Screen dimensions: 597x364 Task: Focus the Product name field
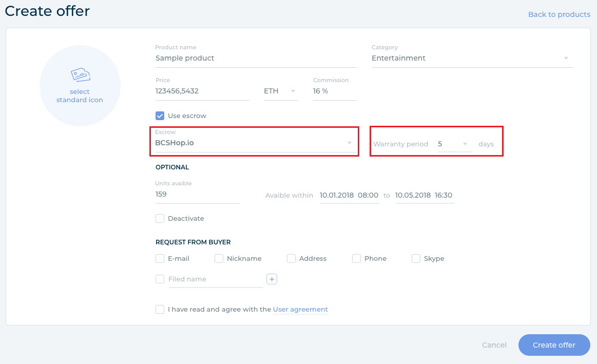tap(256, 58)
